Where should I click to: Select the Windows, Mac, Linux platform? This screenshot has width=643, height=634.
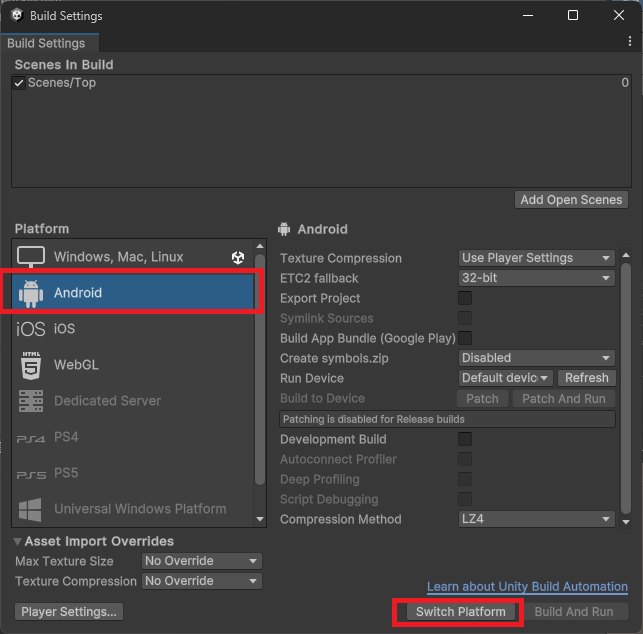tap(133, 257)
